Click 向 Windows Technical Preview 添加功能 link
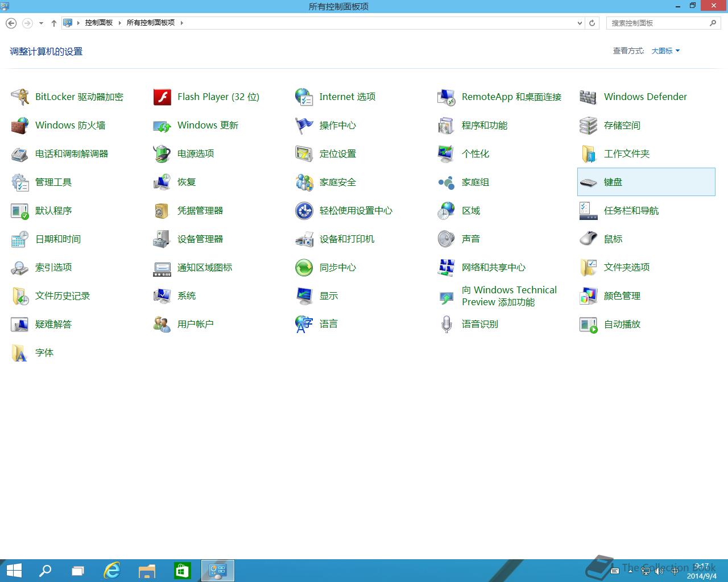Image resolution: width=728 pixels, height=582 pixels. coord(509,296)
